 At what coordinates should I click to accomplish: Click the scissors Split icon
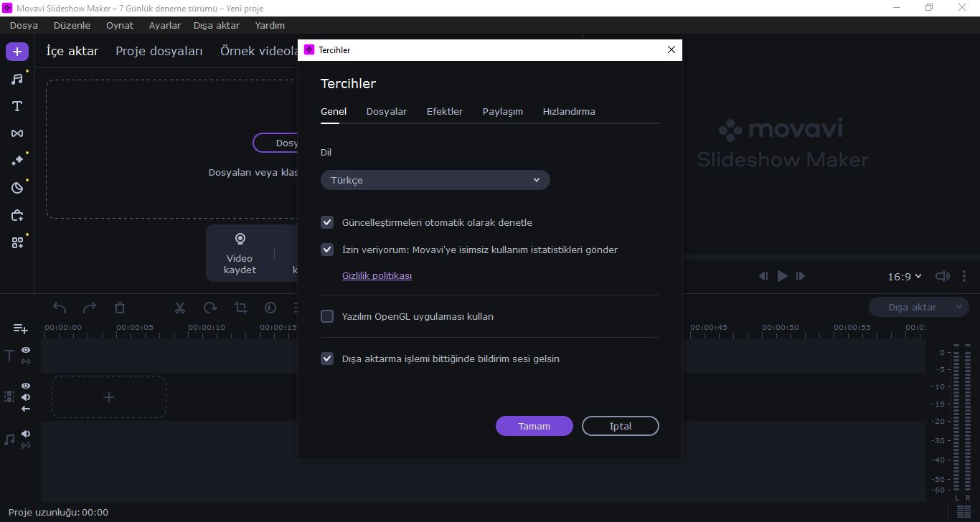[x=180, y=308]
